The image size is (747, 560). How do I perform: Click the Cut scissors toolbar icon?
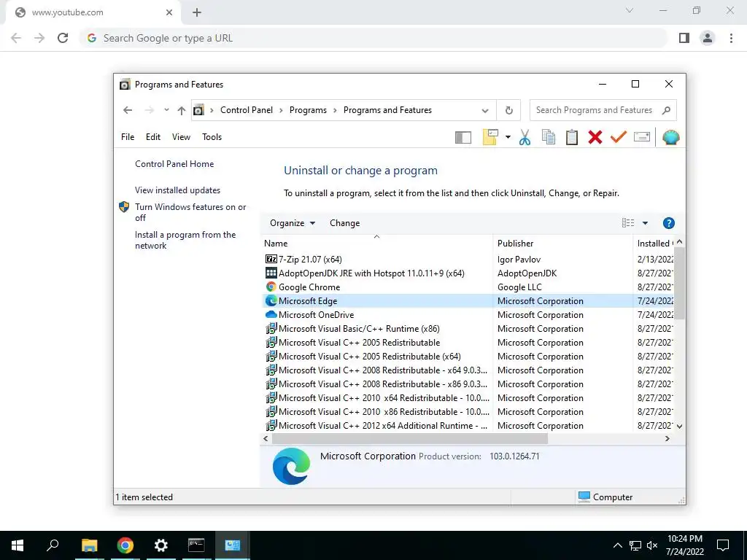tap(525, 137)
